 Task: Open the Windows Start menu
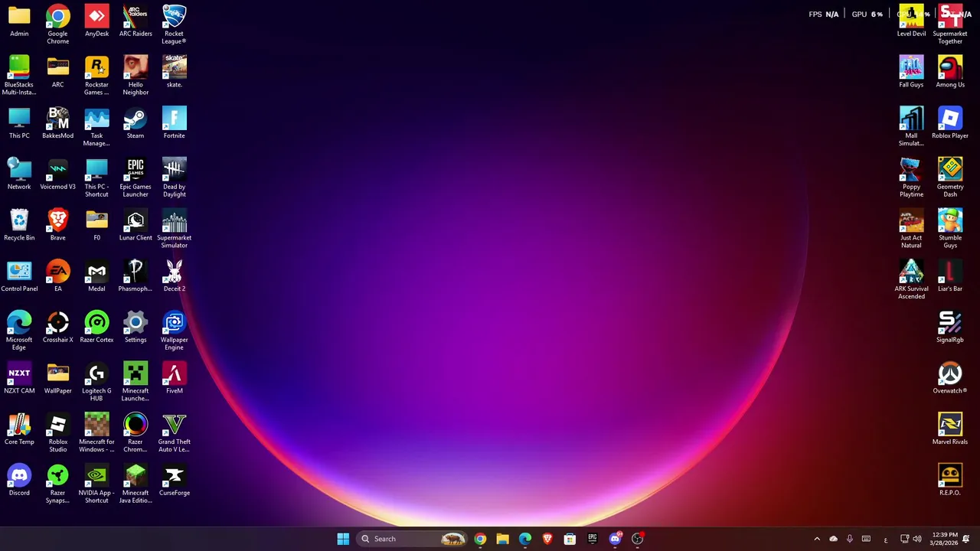point(343,539)
